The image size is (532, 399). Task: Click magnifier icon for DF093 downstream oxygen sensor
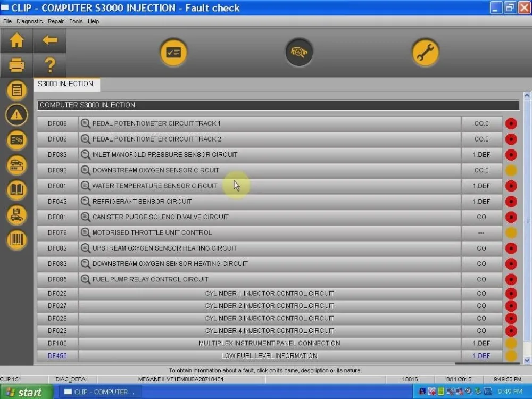point(85,170)
